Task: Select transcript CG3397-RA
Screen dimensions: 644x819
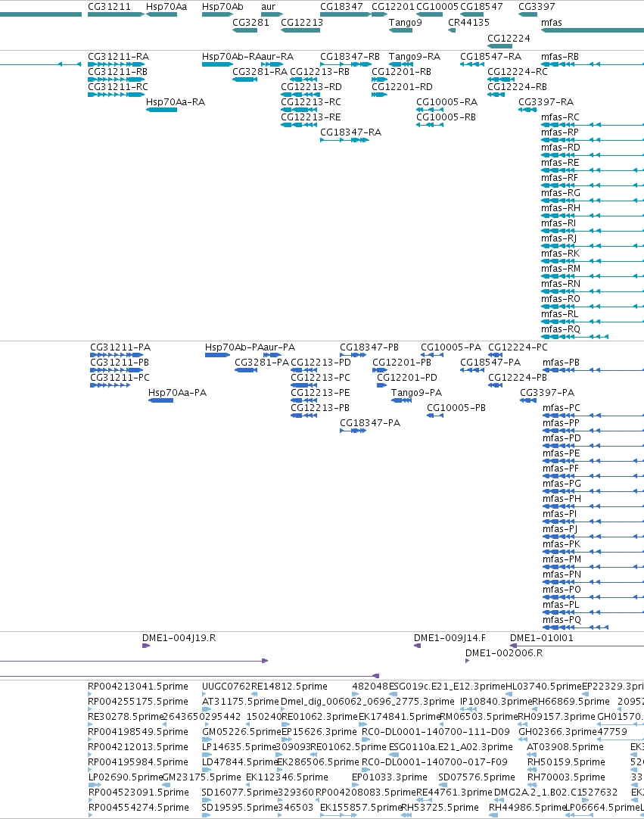Action: point(527,110)
